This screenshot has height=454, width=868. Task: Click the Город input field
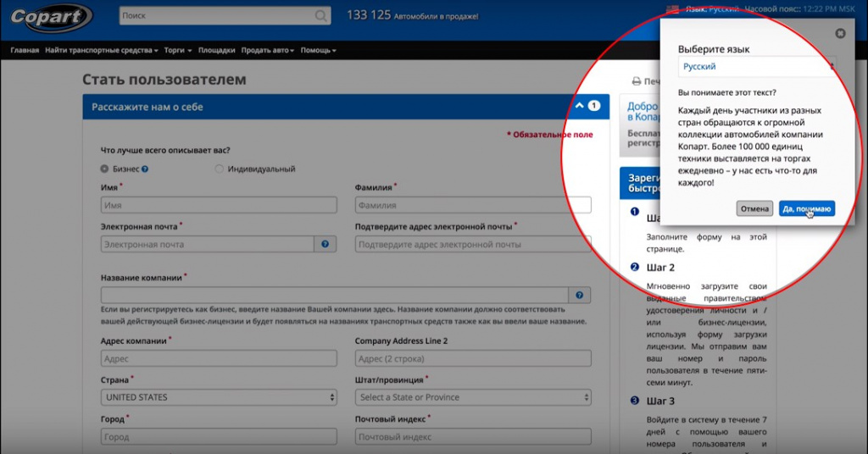[219, 436]
